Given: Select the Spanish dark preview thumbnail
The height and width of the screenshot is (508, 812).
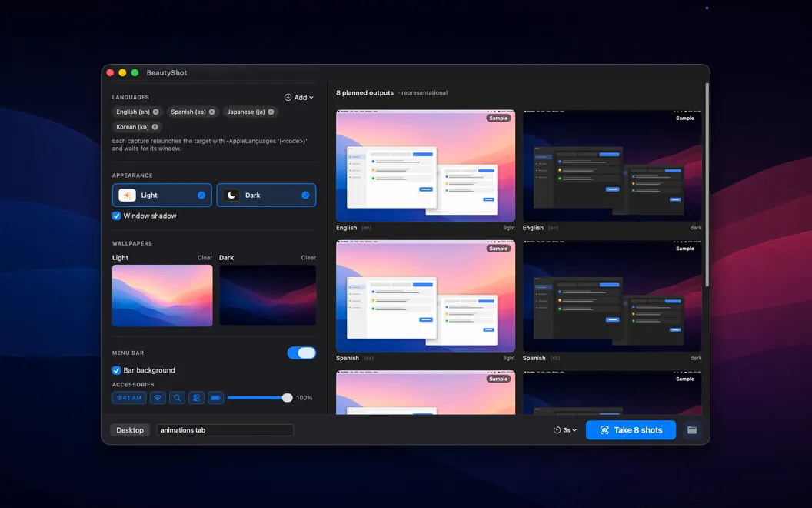Looking at the screenshot, I should coord(612,296).
